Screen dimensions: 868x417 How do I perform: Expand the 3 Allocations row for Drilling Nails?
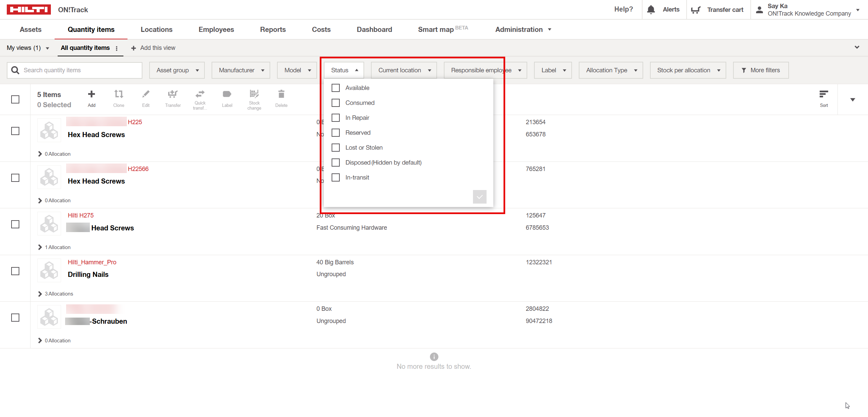(x=40, y=294)
